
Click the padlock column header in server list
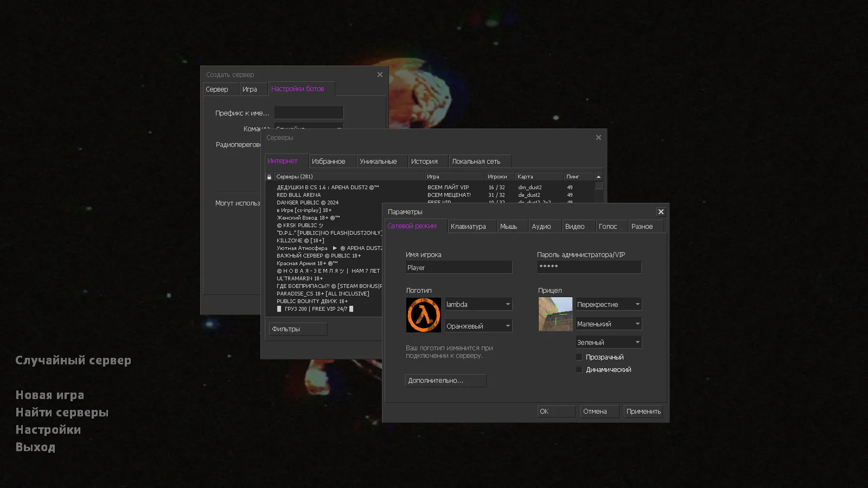click(269, 176)
